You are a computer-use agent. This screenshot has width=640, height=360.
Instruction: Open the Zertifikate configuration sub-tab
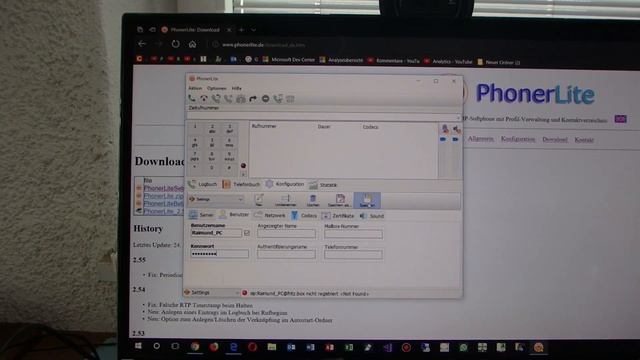click(x=338, y=216)
